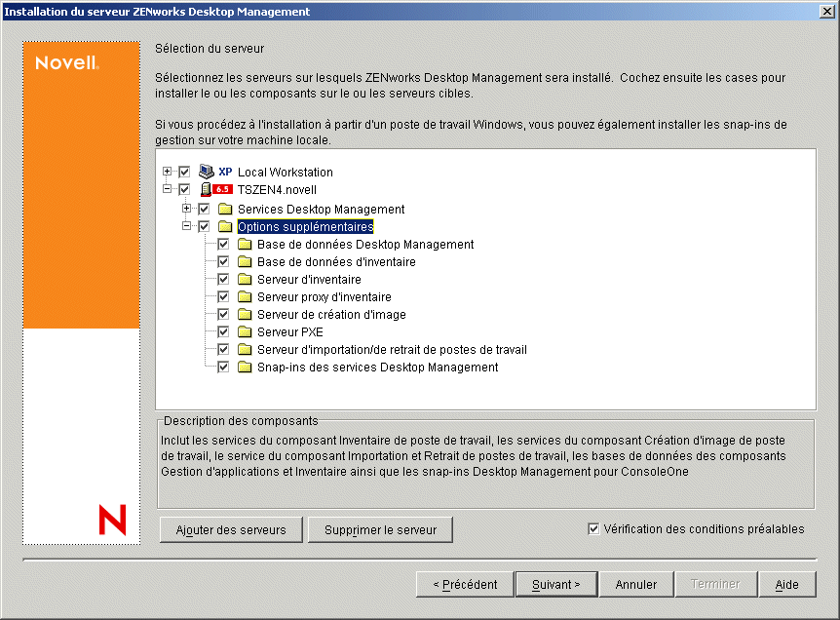Expand the Local Workstation tree node
This screenshot has width=840, height=620.
click(167, 172)
